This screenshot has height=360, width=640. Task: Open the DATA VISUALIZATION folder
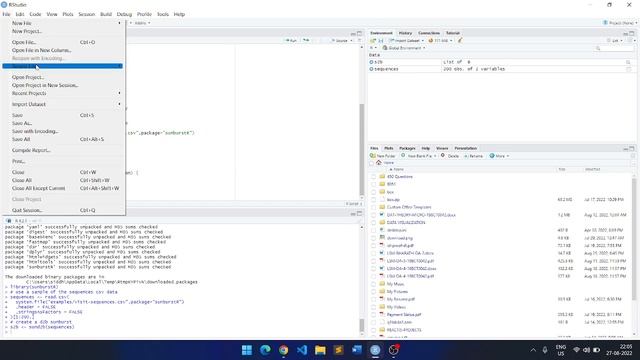coord(406,223)
